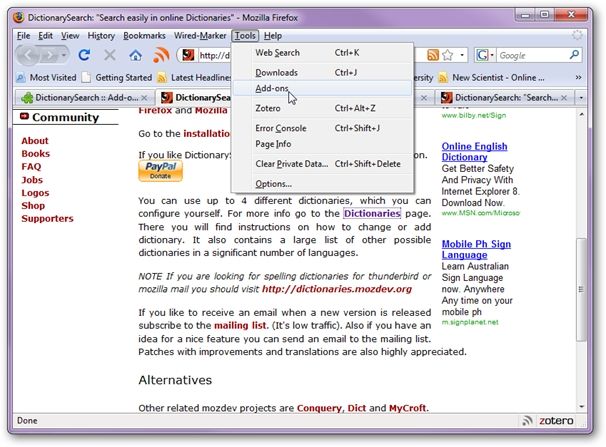Click the About sidebar link
606x447 pixels.
(x=35, y=141)
